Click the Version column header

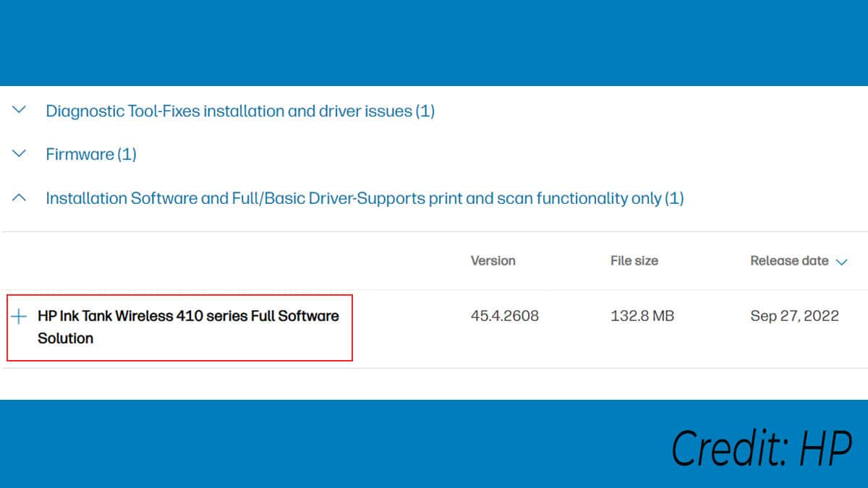pyautogui.click(x=493, y=261)
